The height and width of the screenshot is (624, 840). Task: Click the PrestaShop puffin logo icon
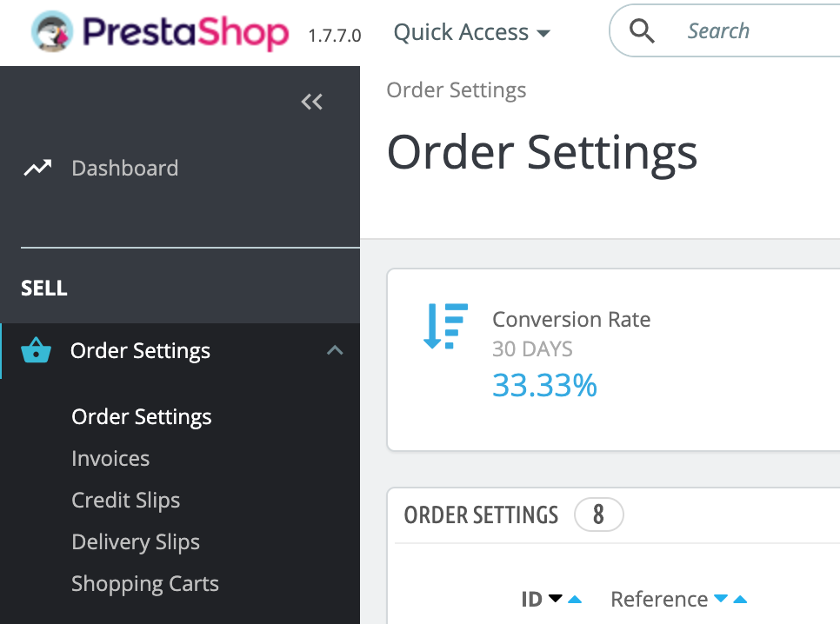(51, 31)
